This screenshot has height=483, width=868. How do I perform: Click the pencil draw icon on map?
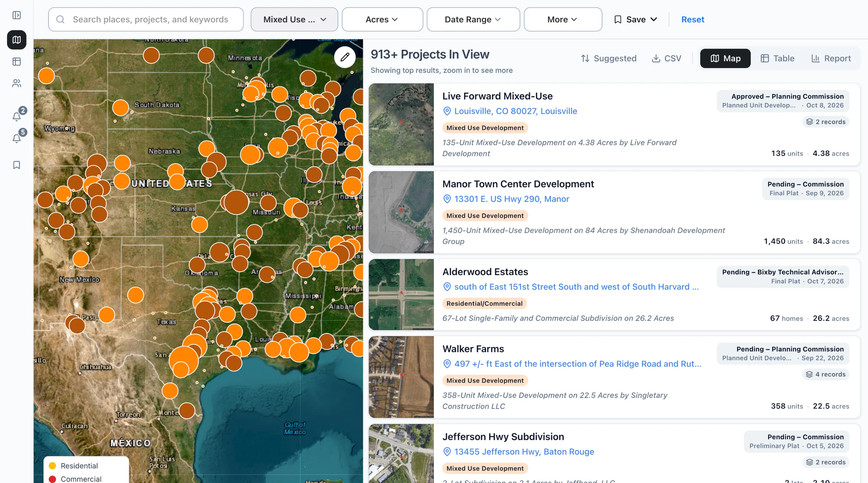point(345,57)
